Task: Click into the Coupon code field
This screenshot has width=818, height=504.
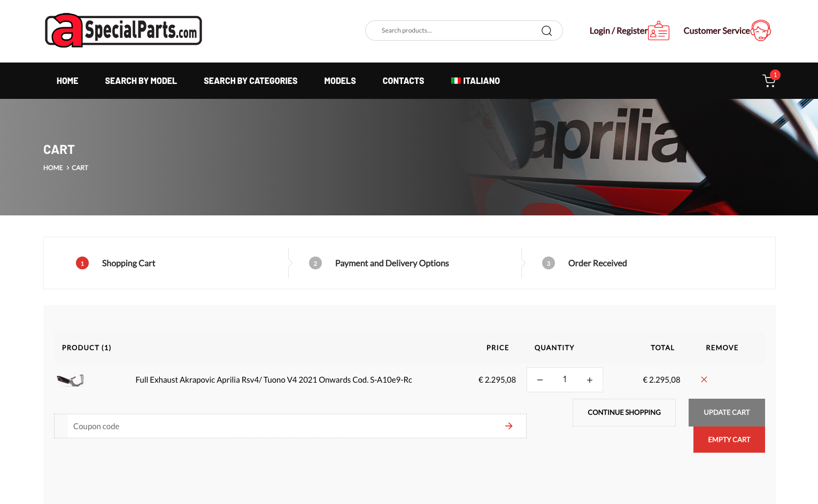Action: (x=283, y=426)
